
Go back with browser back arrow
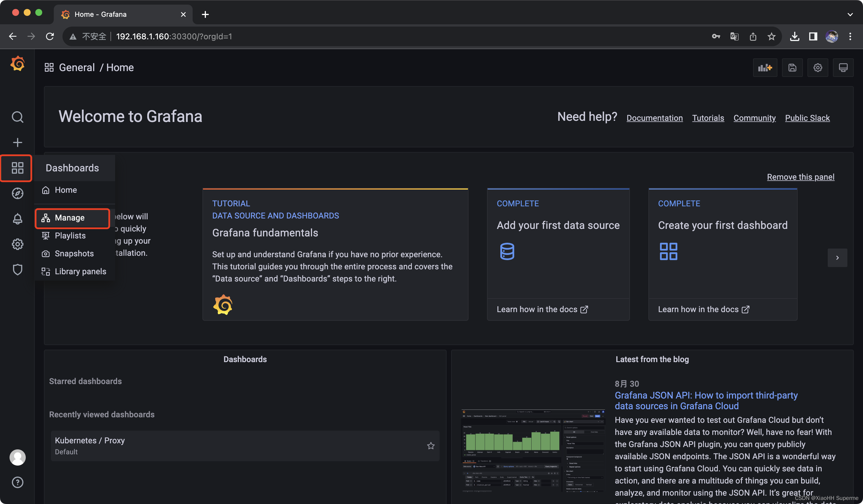(x=13, y=36)
